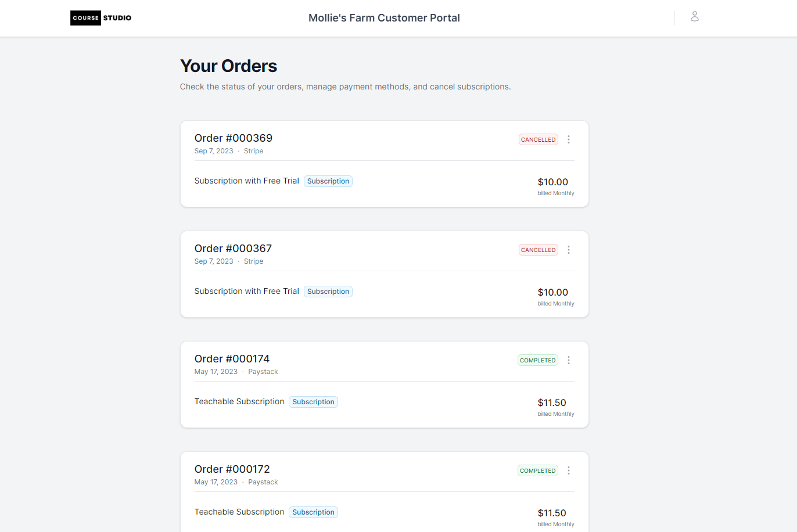797x532 pixels.
Task: Click the Mollie's Farm Customer Portal title
Action: coord(384,17)
